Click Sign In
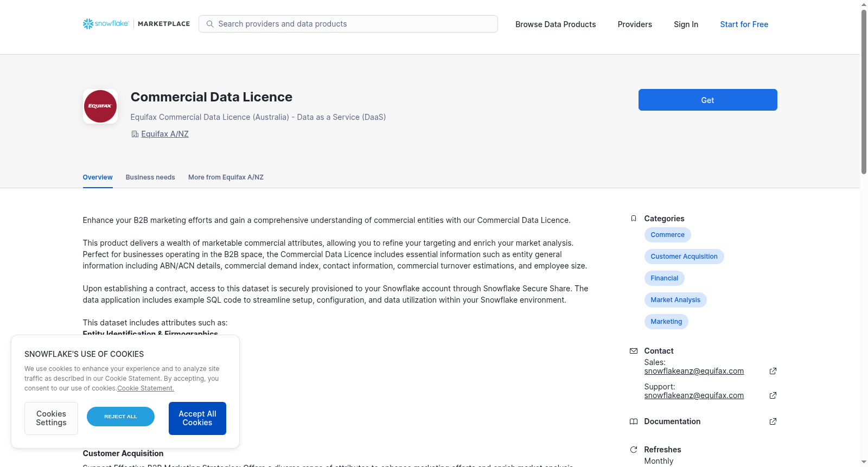The height and width of the screenshot is (467, 868). pyautogui.click(x=686, y=24)
